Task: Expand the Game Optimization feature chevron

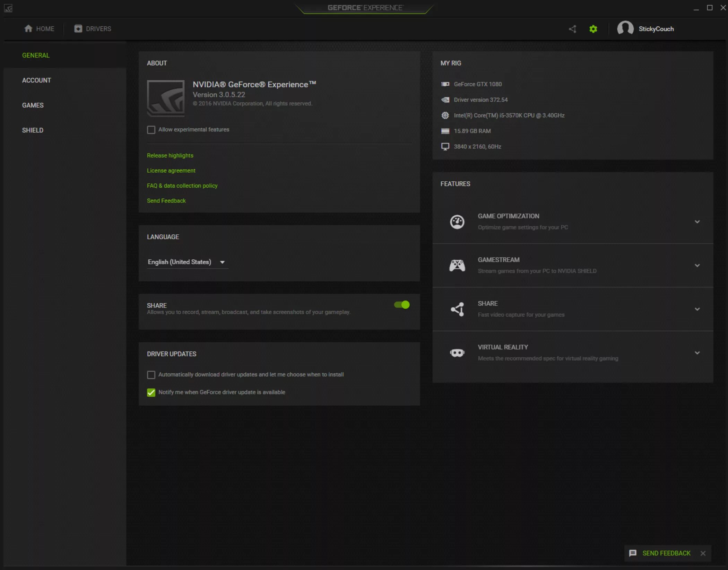Action: tap(697, 222)
